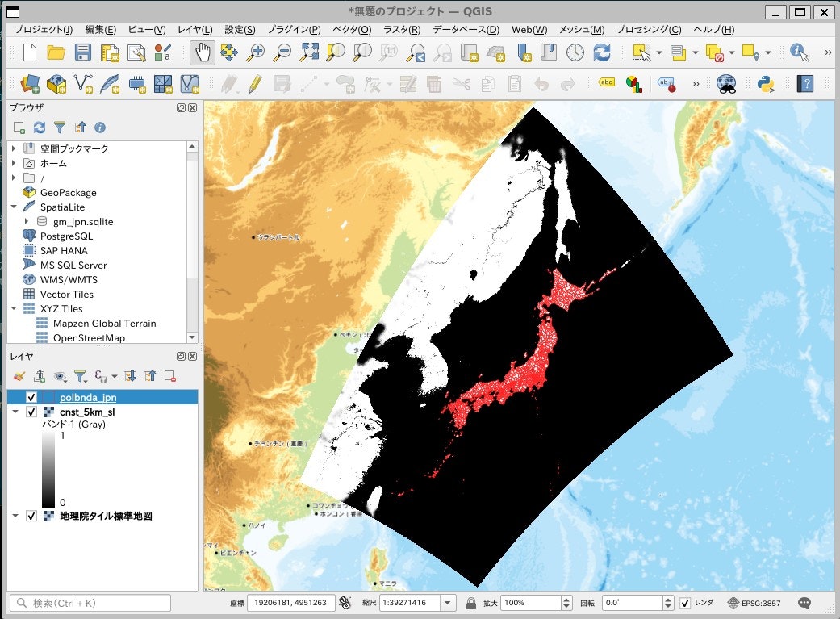Select the Pan Map tool

click(202, 52)
